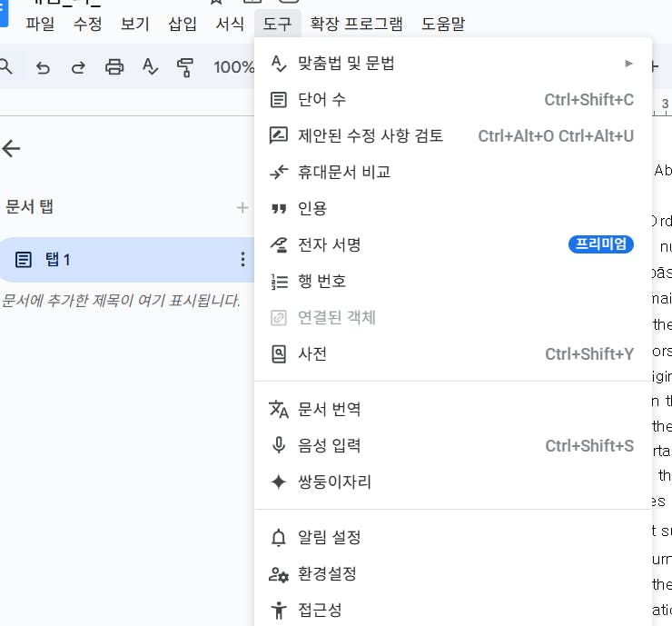
Task: Click the suggested edits review icon
Action: [279, 136]
